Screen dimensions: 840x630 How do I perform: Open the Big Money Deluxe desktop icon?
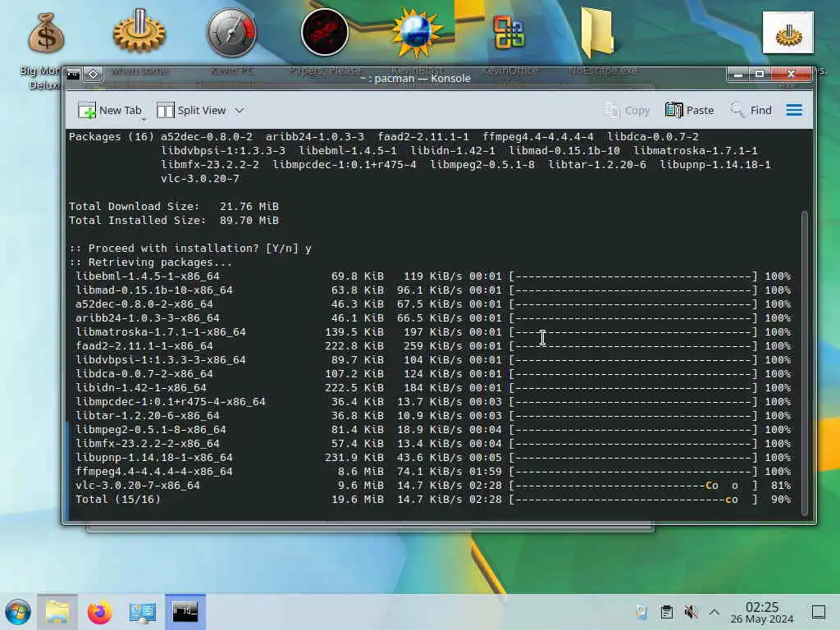click(46, 34)
